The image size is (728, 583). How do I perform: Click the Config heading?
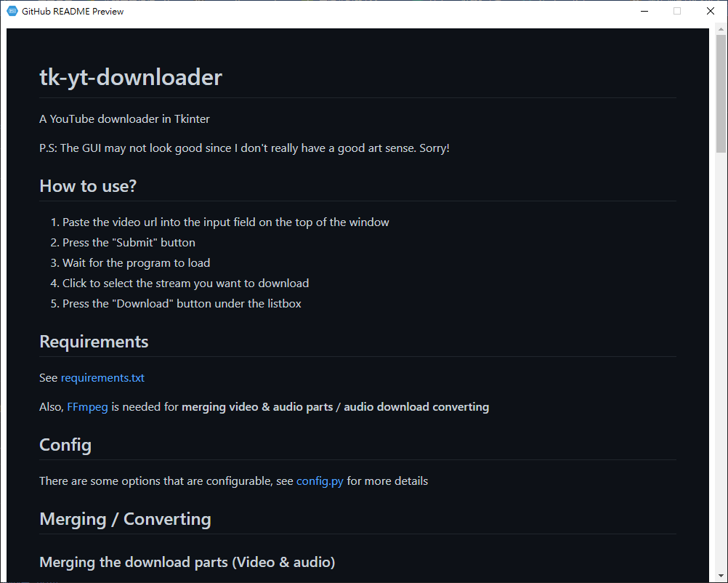click(x=65, y=445)
